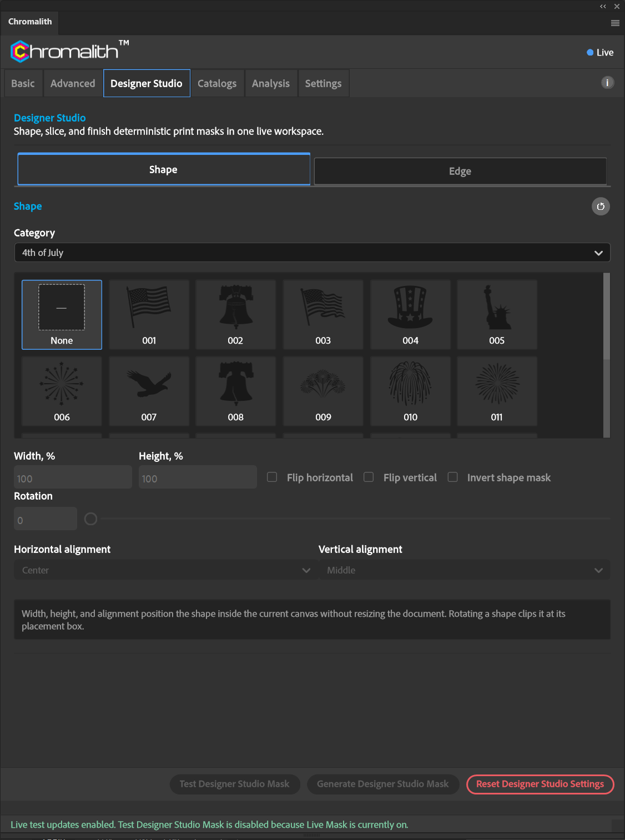Enable the Flip vertical checkbox

click(x=369, y=477)
